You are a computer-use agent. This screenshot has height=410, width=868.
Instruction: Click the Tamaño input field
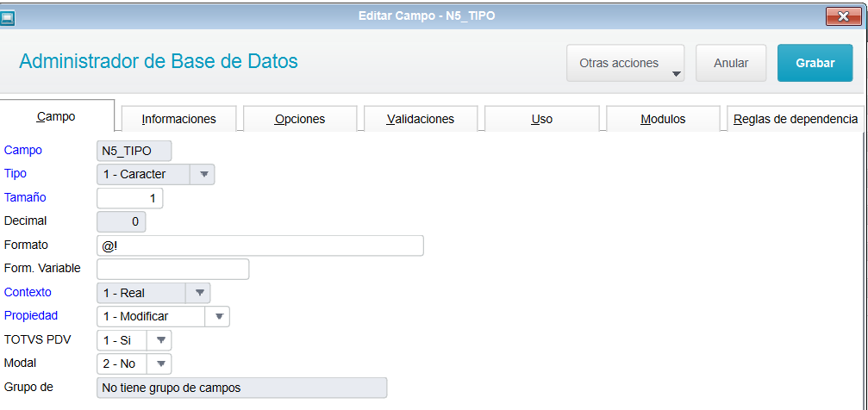[129, 198]
